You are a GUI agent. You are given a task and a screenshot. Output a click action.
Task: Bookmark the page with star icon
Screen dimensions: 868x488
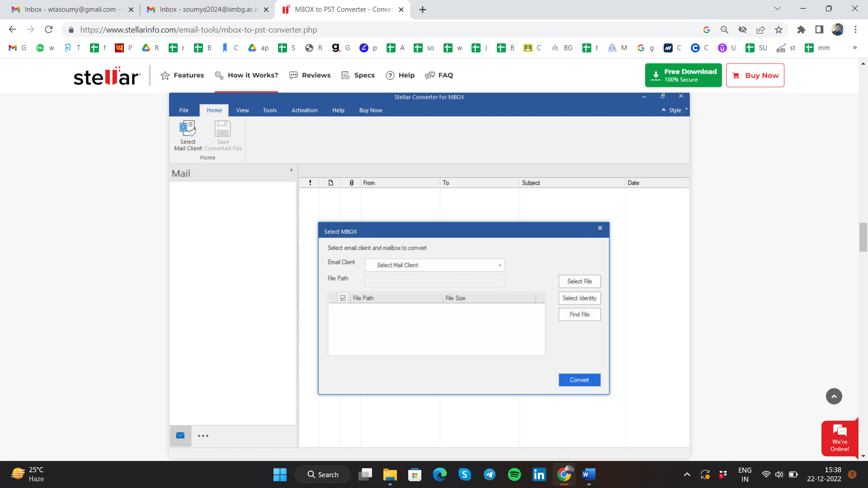[778, 30]
